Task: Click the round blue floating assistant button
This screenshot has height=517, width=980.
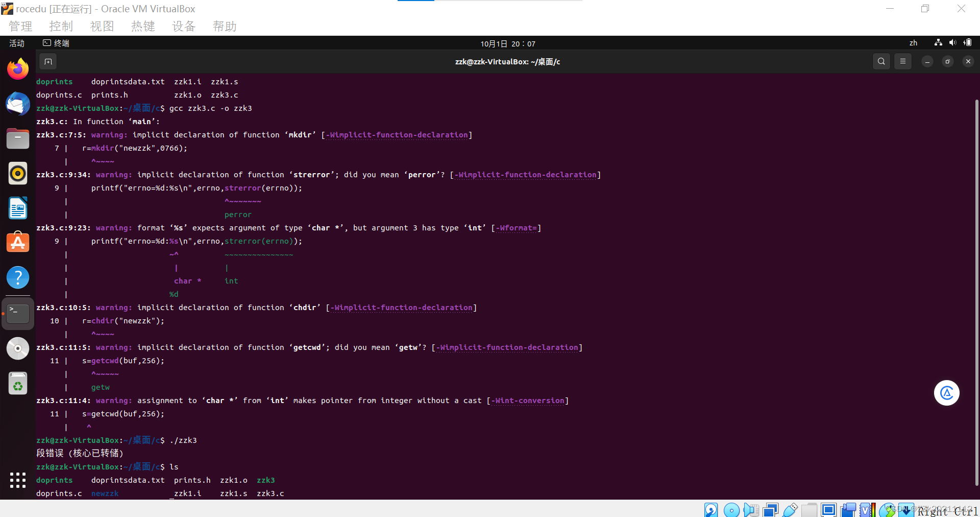Action: pos(947,393)
